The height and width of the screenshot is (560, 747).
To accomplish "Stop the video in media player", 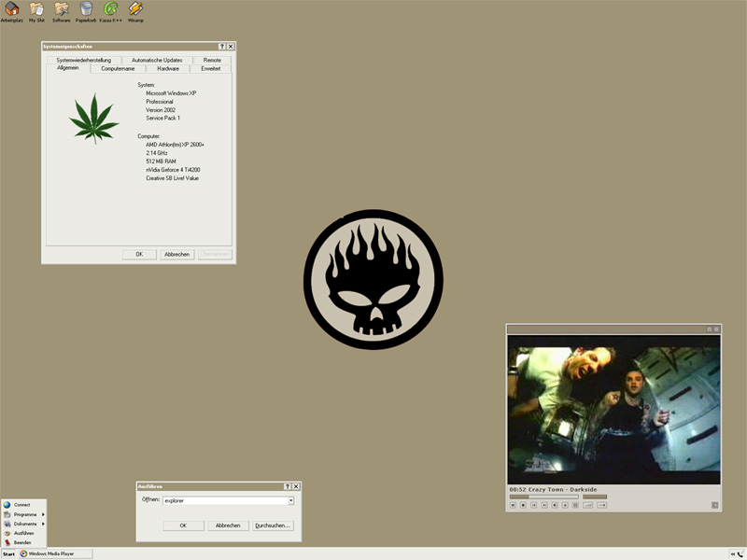I will pos(523,505).
